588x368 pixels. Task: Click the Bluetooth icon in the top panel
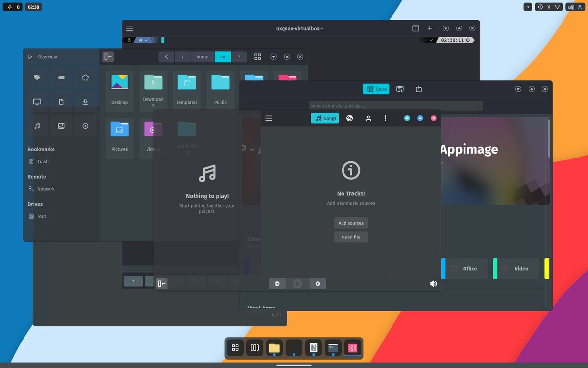[549, 7]
